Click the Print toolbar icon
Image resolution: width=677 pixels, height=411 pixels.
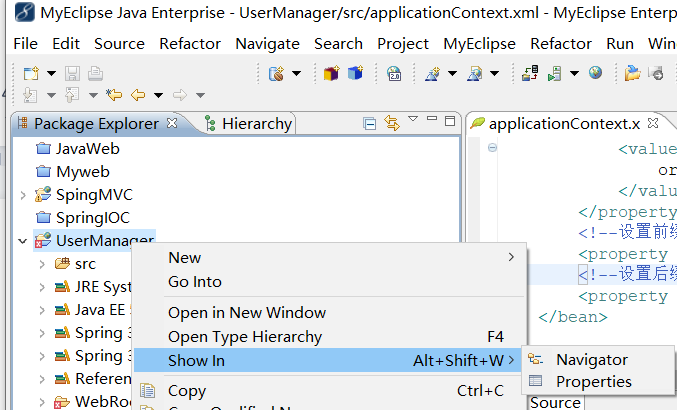click(x=95, y=73)
